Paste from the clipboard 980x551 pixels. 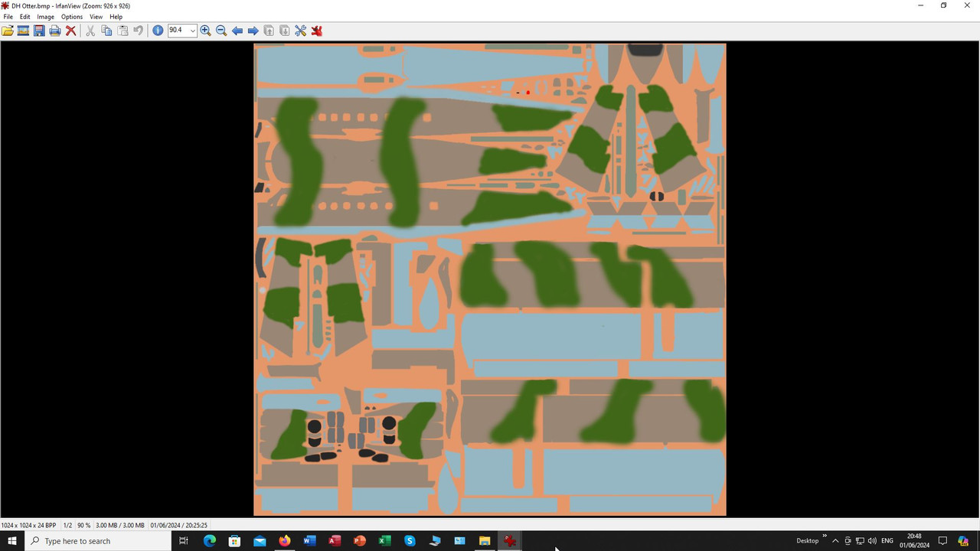[x=122, y=30]
